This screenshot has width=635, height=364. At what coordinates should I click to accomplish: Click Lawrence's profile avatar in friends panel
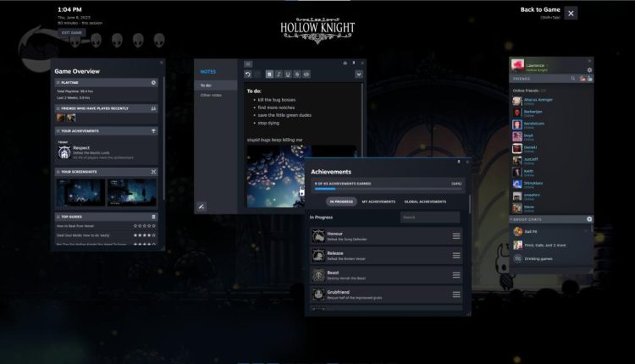[517, 65]
